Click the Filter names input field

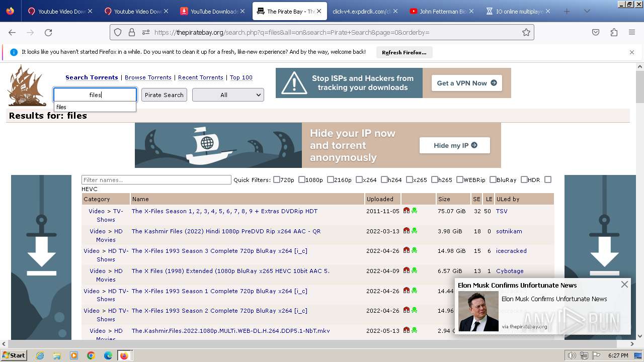[156, 179]
